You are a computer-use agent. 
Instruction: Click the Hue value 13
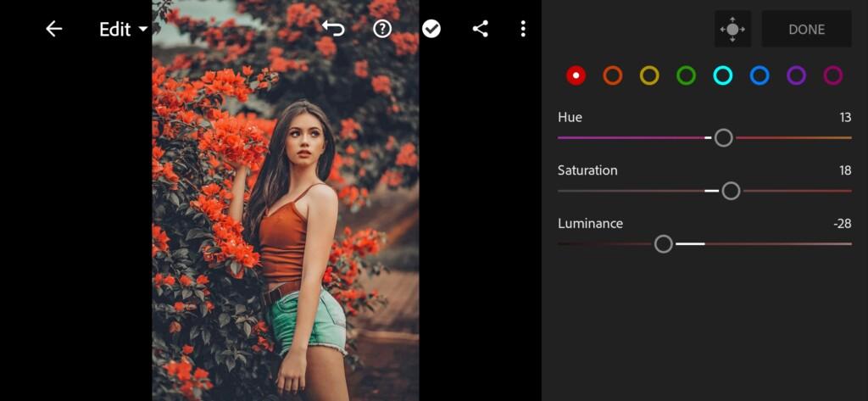click(x=845, y=118)
